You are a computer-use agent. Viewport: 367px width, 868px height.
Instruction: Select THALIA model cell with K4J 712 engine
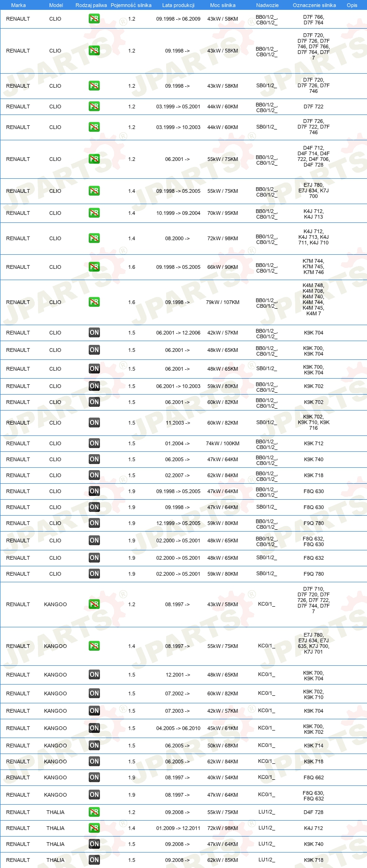point(55,828)
